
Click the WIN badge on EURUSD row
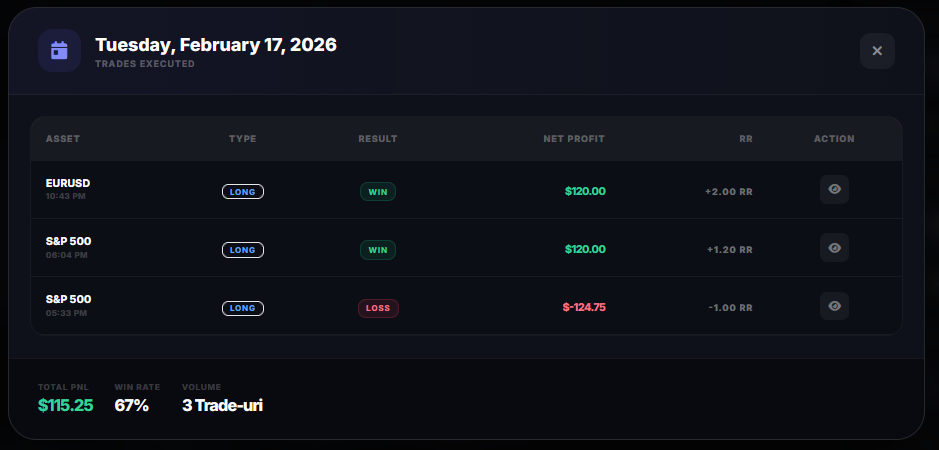tap(378, 191)
